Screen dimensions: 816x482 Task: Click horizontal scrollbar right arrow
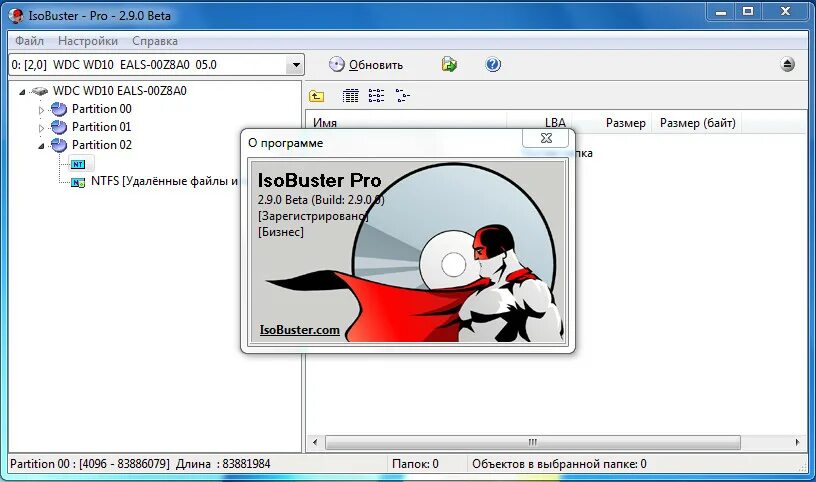[x=797, y=442]
